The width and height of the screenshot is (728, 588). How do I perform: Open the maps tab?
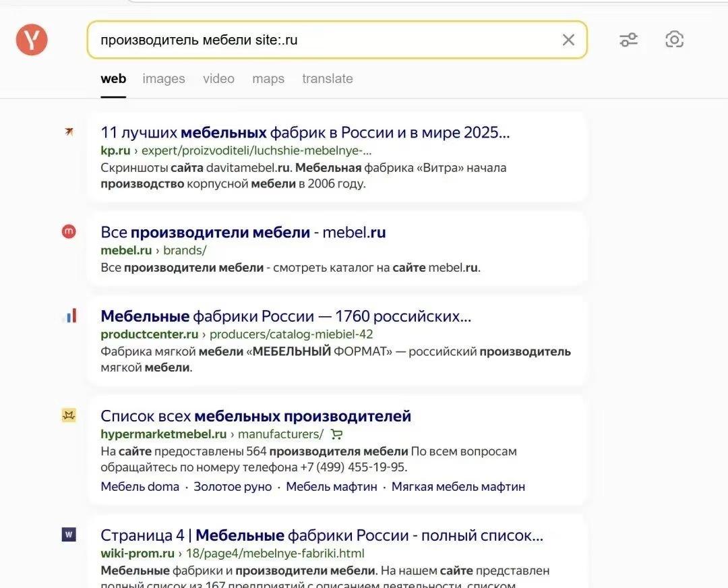pyautogui.click(x=268, y=78)
